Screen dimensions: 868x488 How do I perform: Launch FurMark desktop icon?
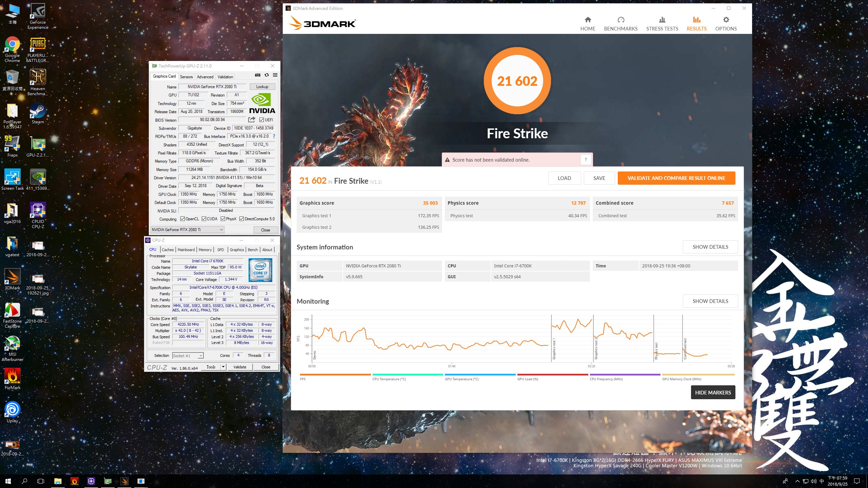12,379
